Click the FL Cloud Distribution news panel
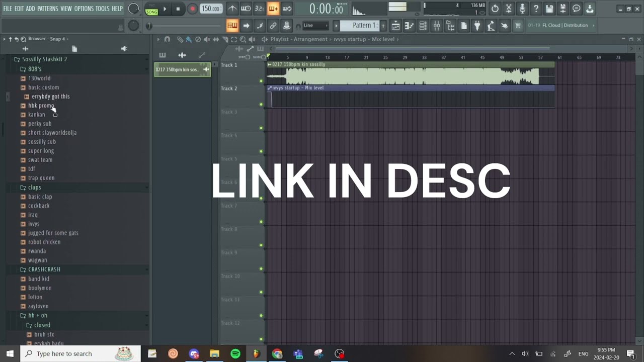Viewport: 644px width, 362px height. click(x=561, y=25)
